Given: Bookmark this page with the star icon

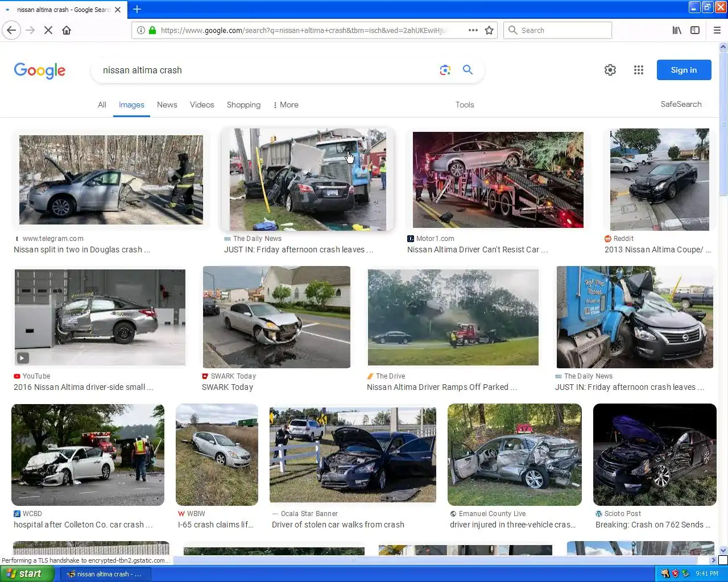Looking at the screenshot, I should (489, 30).
